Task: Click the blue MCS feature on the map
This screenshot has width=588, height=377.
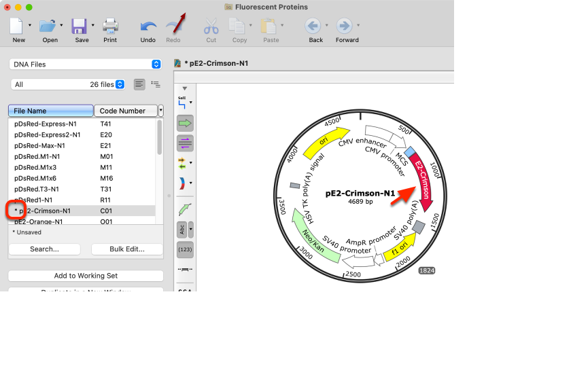Action: pyautogui.click(x=409, y=151)
